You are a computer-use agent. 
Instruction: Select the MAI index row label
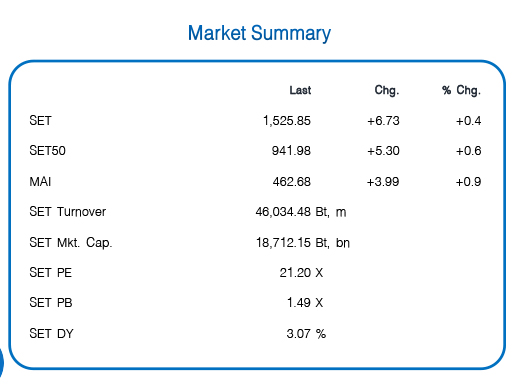point(40,182)
